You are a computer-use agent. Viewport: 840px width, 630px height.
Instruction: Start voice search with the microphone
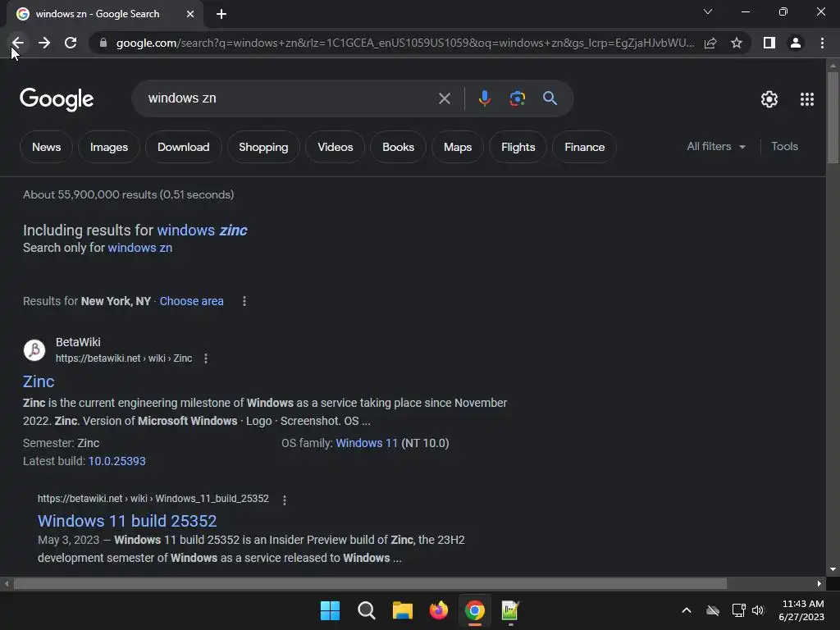(484, 98)
